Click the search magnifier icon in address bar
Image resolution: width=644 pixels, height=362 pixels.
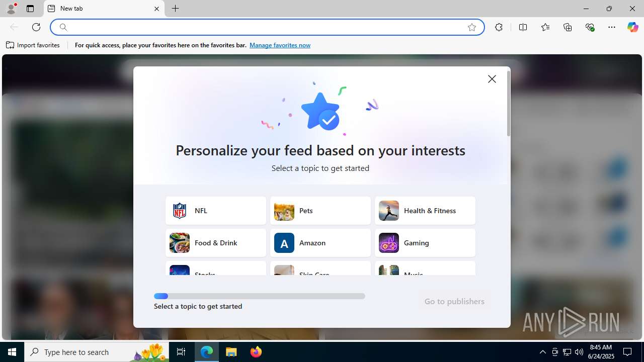point(63,27)
